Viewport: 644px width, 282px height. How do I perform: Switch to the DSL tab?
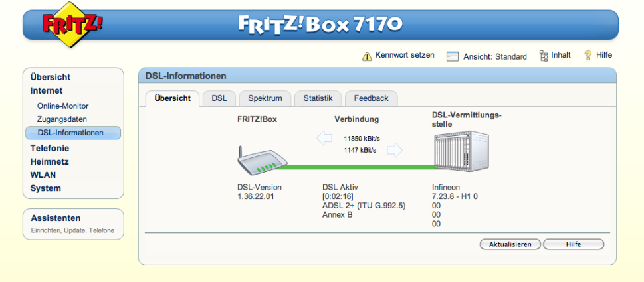(219, 98)
